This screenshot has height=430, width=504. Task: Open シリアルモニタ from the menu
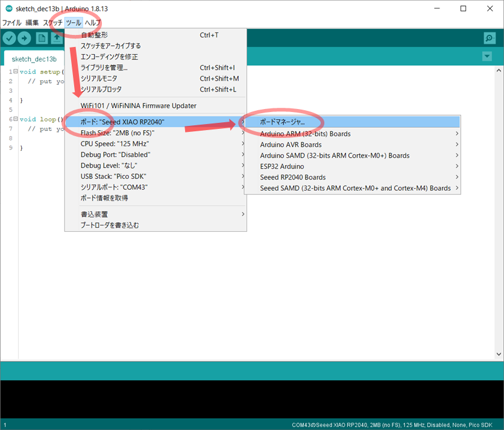pos(156,79)
